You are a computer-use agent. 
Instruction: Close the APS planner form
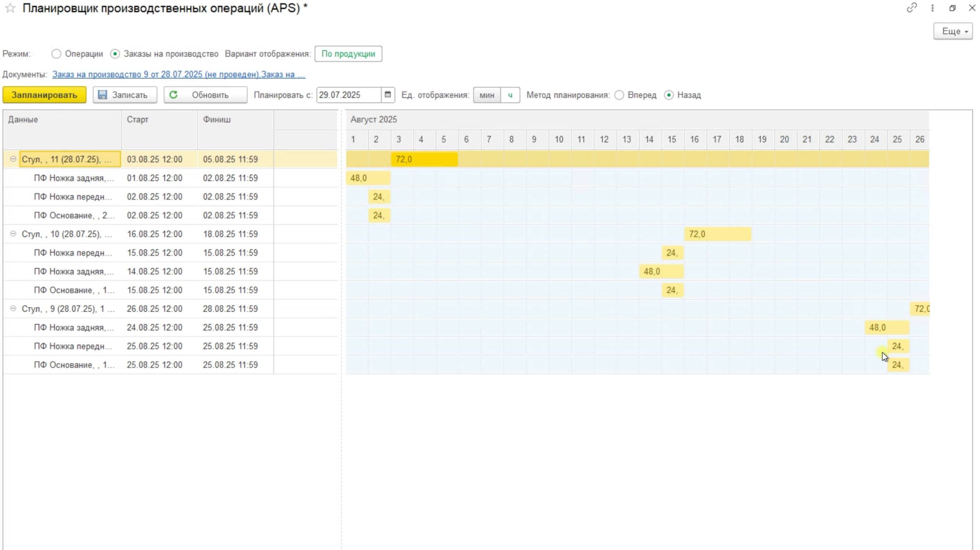[x=972, y=8]
